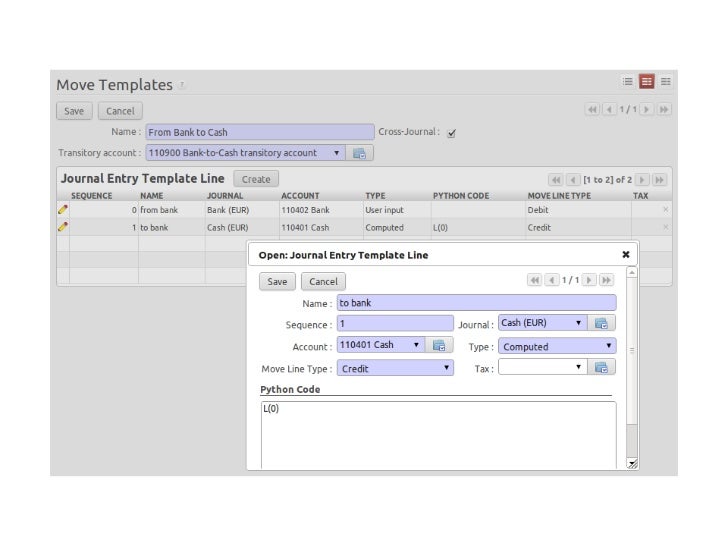
Task: Open the Type dropdown showing Computed
Action: pos(557,346)
